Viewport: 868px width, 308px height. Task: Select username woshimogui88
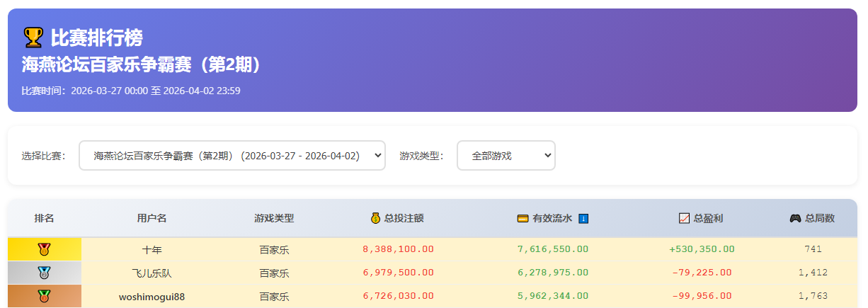152,297
